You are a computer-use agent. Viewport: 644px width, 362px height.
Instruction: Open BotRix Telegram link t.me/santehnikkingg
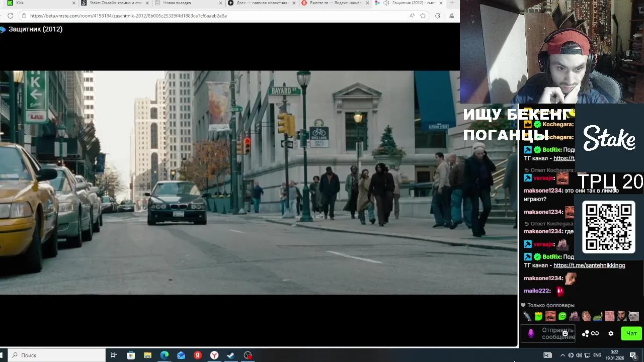pos(589,265)
